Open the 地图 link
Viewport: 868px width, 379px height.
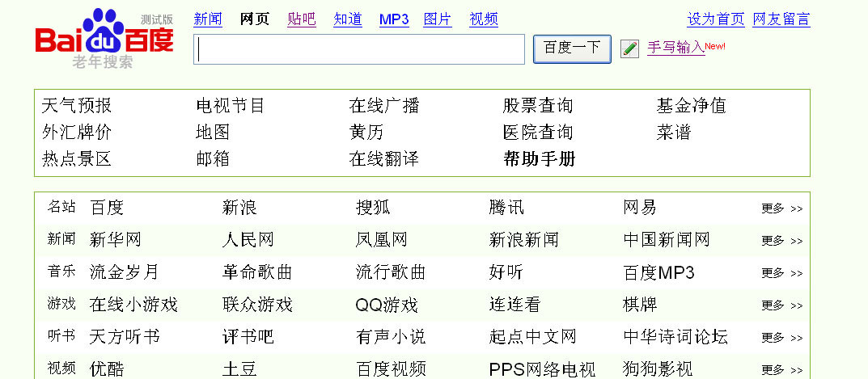[x=213, y=133]
